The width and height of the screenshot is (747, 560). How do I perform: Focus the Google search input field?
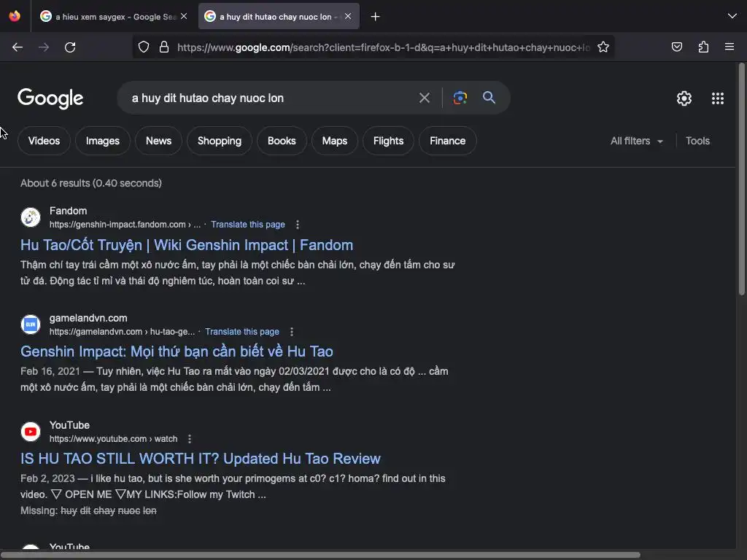269,98
